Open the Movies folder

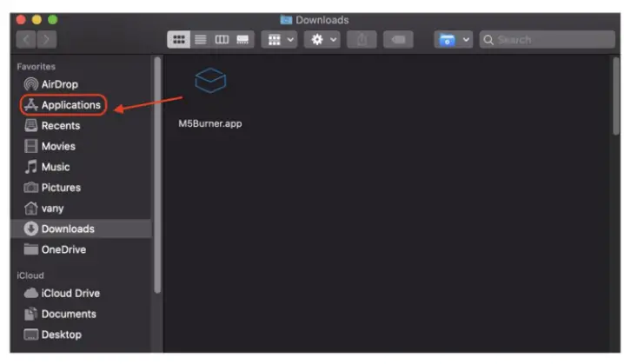coord(50,147)
